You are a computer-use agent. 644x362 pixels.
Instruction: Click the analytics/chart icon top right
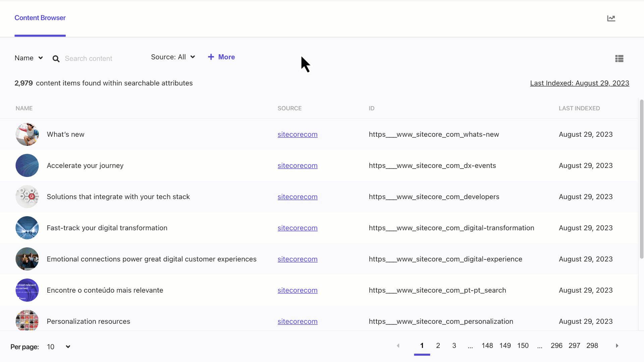611,18
